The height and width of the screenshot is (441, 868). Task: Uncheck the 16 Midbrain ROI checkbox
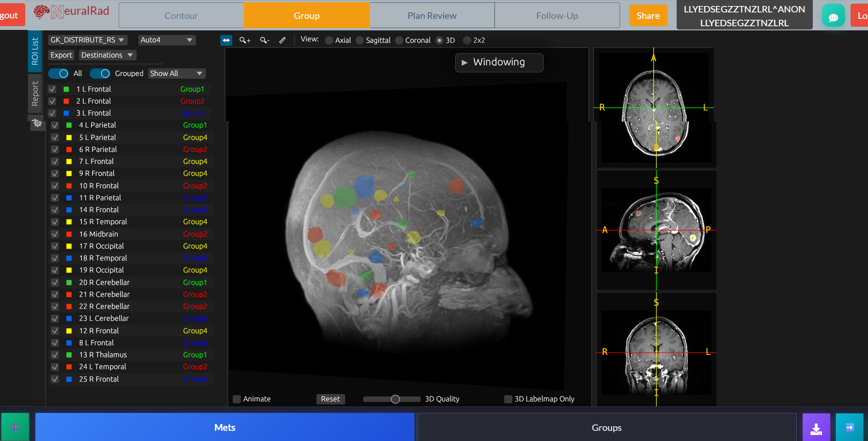click(55, 234)
